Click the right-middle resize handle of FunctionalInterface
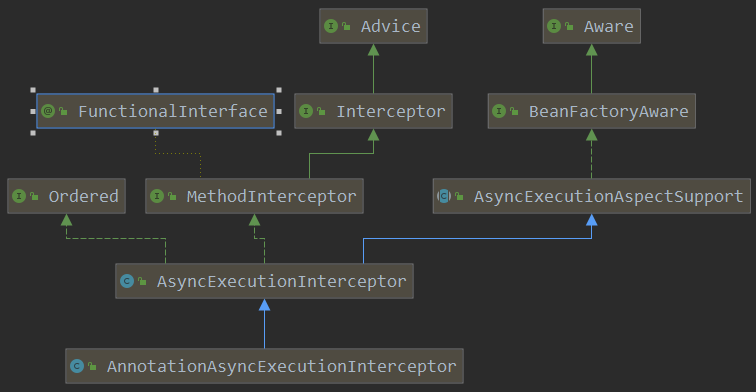The width and height of the screenshot is (756, 392). pyautogui.click(x=279, y=111)
